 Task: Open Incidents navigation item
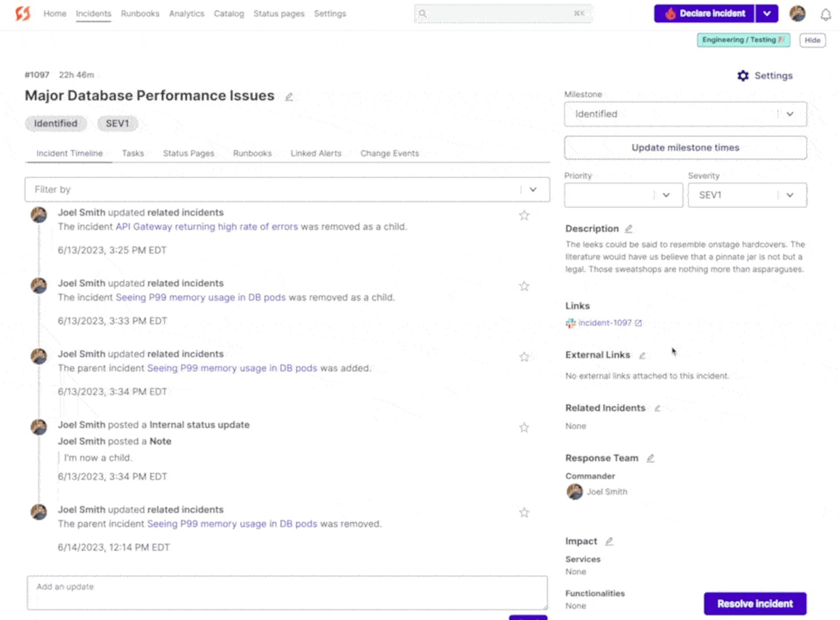(93, 14)
